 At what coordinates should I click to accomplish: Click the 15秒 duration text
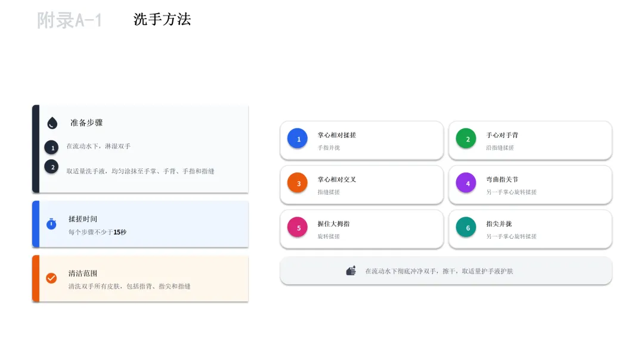120,232
